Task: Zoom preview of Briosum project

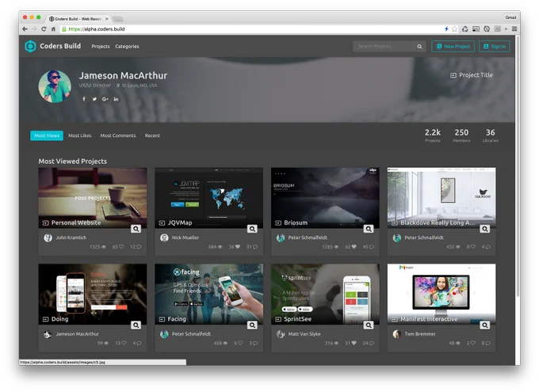Action: pos(369,229)
